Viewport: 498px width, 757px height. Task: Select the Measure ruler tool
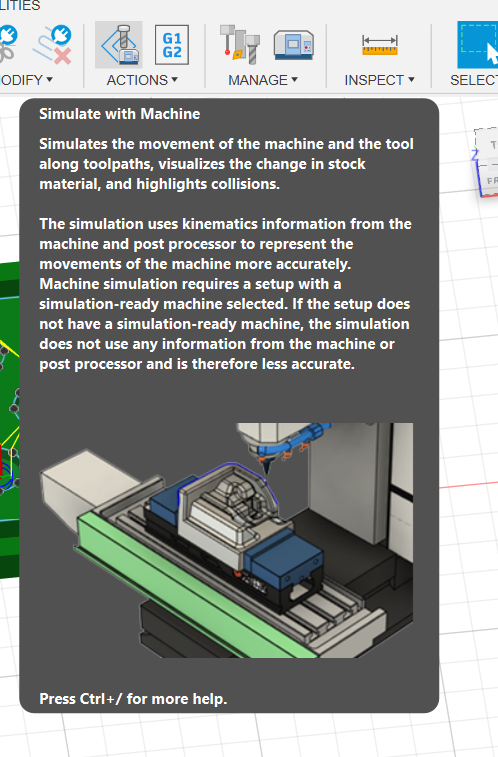[380, 45]
